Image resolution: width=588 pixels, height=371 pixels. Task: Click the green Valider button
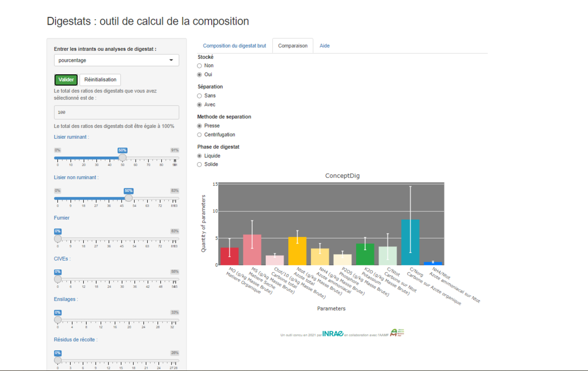pyautogui.click(x=66, y=80)
